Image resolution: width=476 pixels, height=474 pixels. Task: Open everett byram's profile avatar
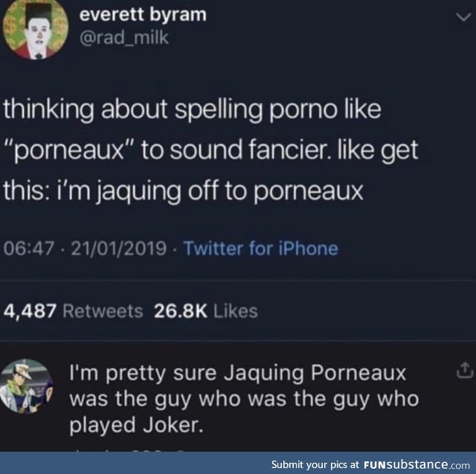(x=36, y=30)
